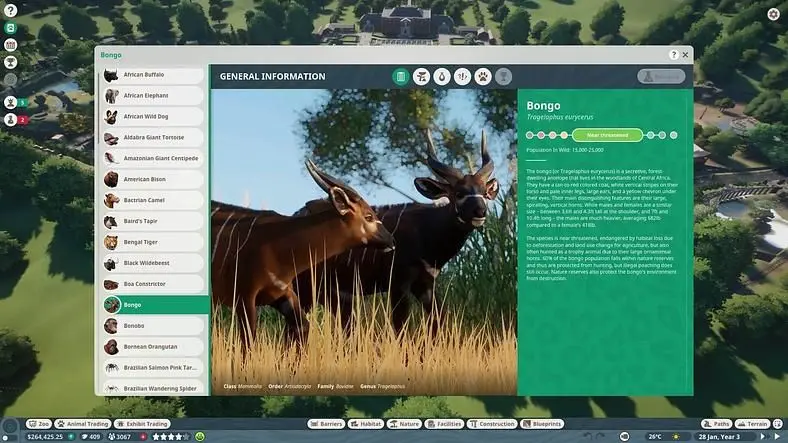The width and height of the screenshot is (788, 443).
Task: Select African Elephant in the animal list
Action: click(153, 96)
